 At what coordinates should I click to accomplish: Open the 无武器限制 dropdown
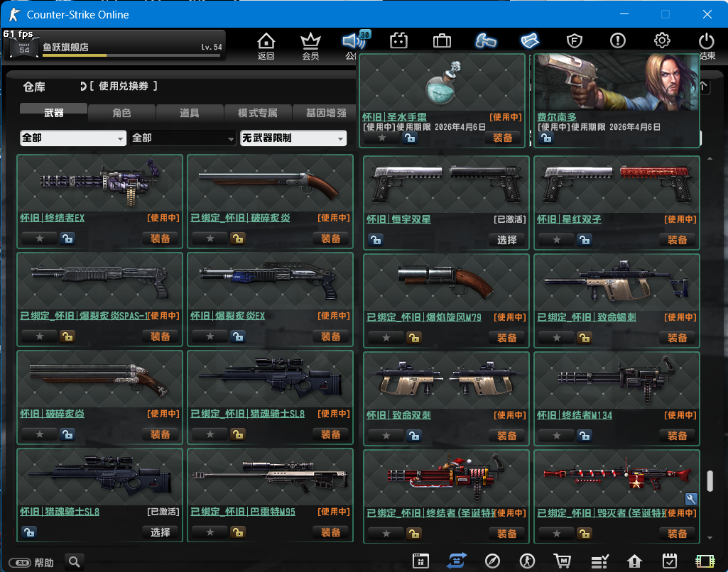(x=293, y=138)
